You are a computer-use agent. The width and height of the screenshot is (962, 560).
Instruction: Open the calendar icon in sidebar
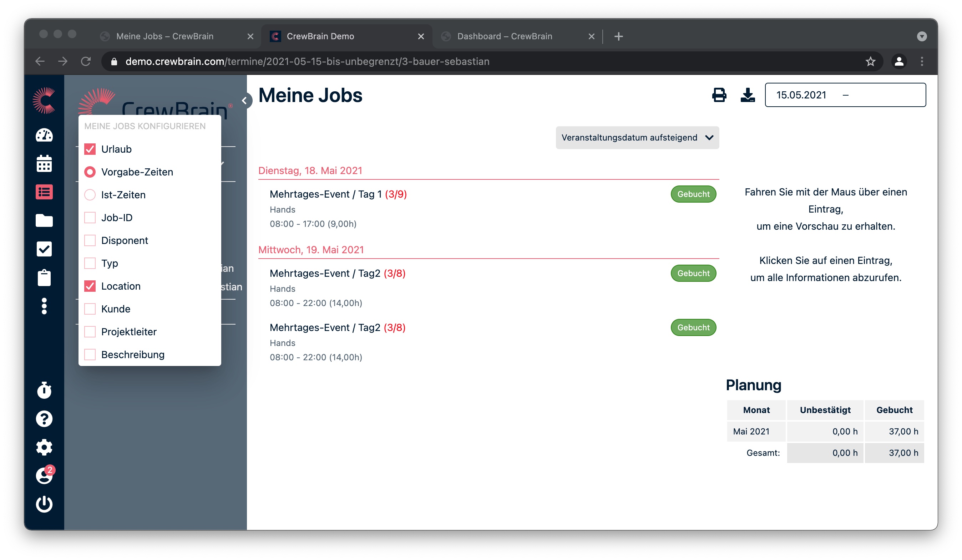(x=44, y=164)
